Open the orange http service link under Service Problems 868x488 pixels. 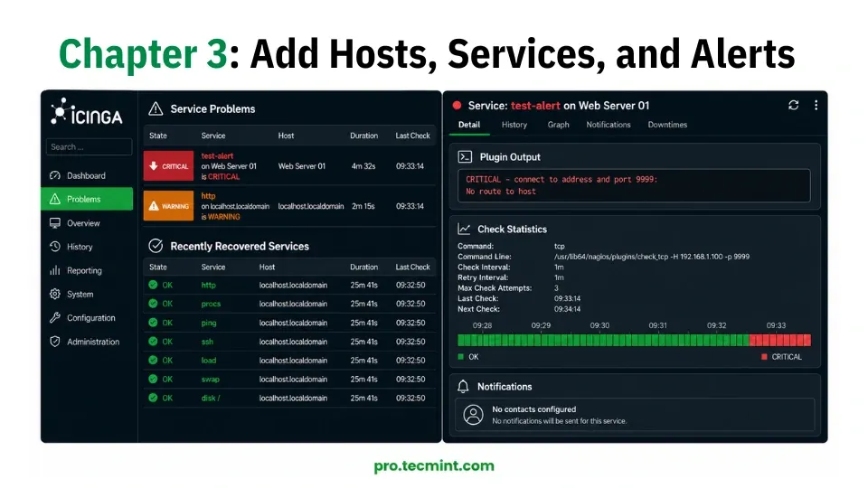coord(208,196)
